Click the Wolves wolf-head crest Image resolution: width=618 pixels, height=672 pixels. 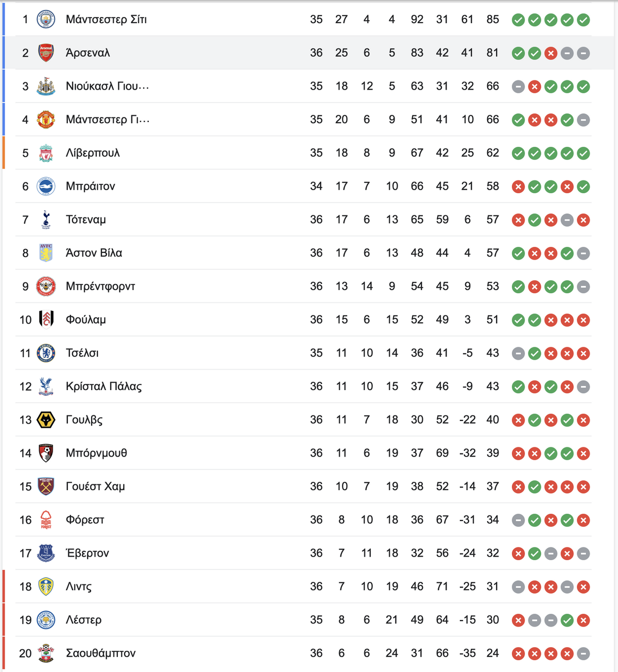click(x=46, y=420)
